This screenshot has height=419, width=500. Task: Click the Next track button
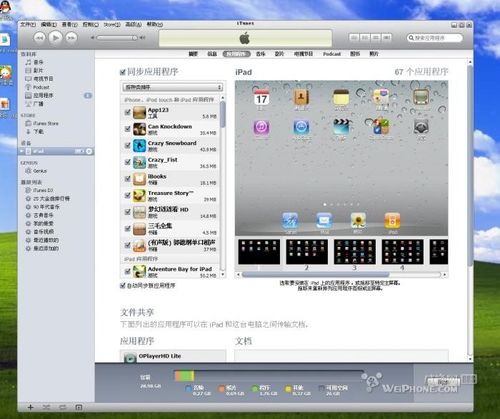(x=71, y=38)
